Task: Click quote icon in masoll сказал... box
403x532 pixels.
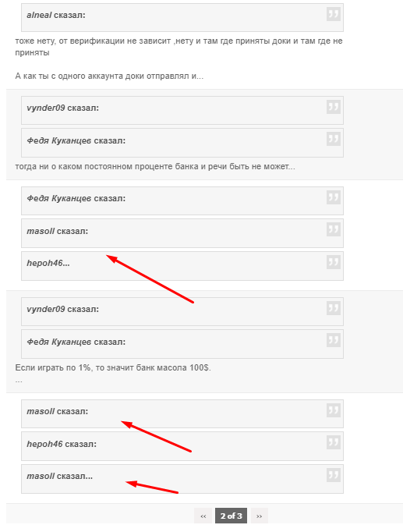Action: [x=333, y=475]
